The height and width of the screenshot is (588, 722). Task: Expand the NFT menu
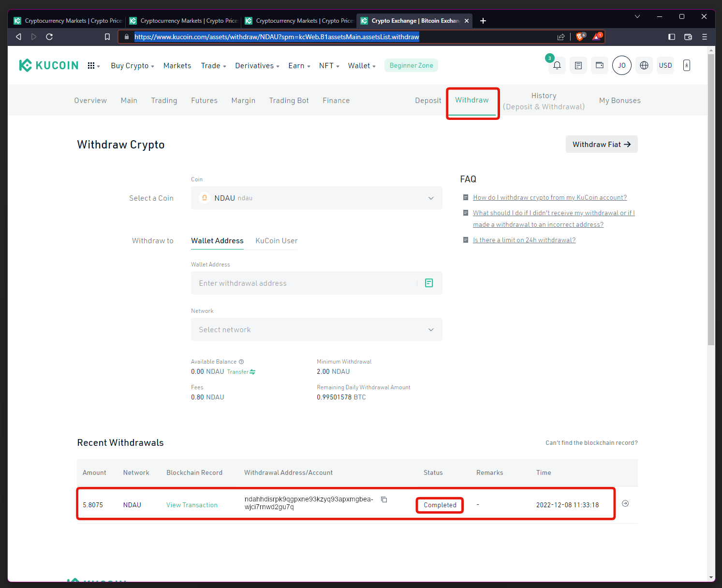[329, 66]
